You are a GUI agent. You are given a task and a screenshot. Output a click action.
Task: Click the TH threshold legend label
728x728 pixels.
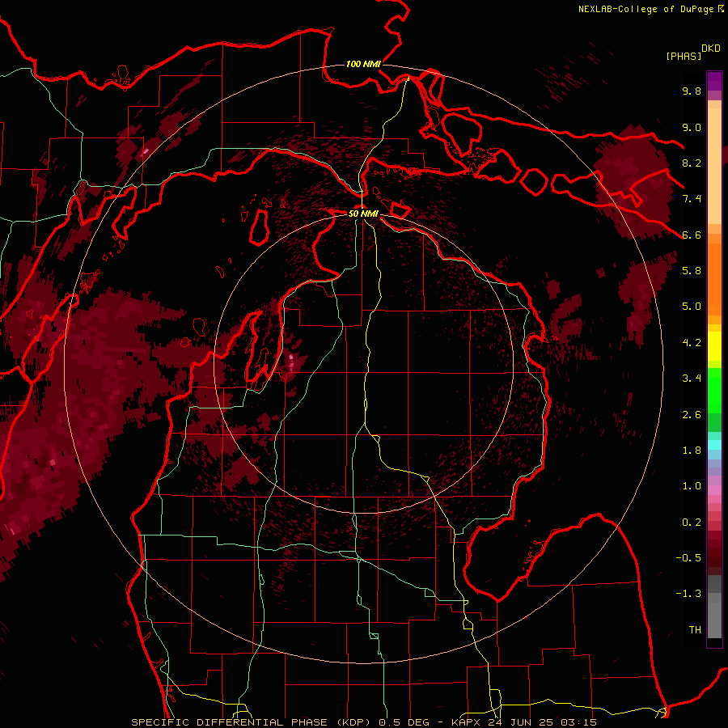coord(695,630)
